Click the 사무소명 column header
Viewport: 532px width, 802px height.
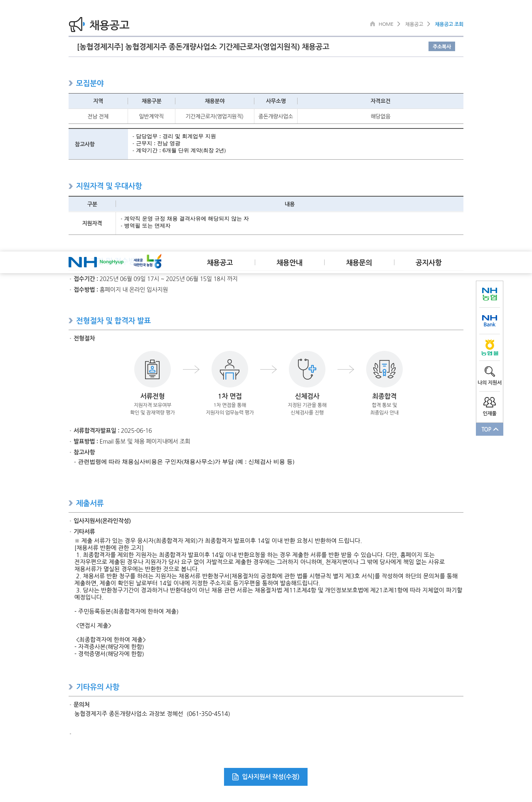pyautogui.click(x=276, y=101)
